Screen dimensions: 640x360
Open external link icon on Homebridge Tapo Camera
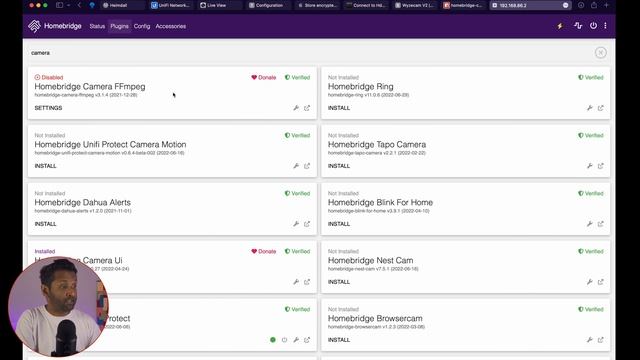[600, 166]
